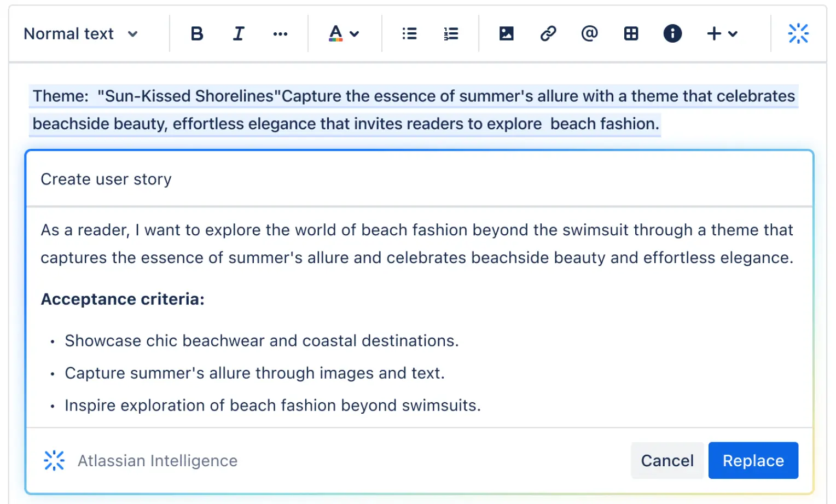
Task: Open more formatting options ellipsis
Action: tap(280, 34)
